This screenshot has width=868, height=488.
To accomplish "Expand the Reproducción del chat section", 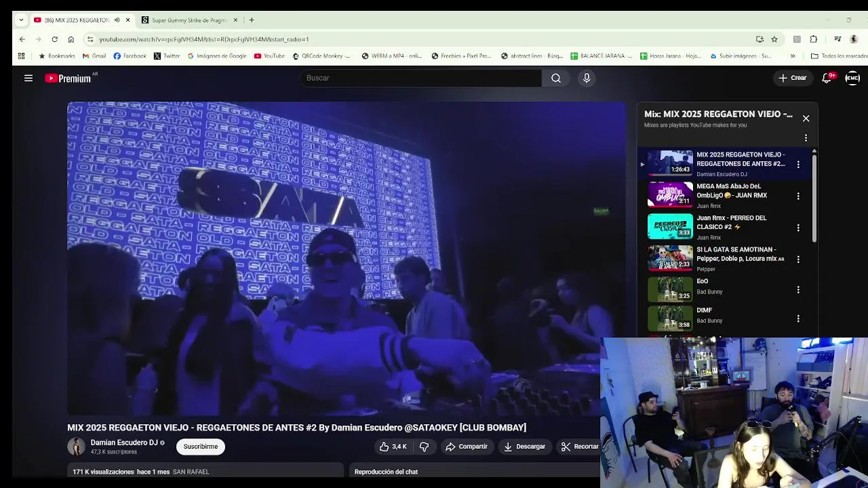I will coord(475,472).
